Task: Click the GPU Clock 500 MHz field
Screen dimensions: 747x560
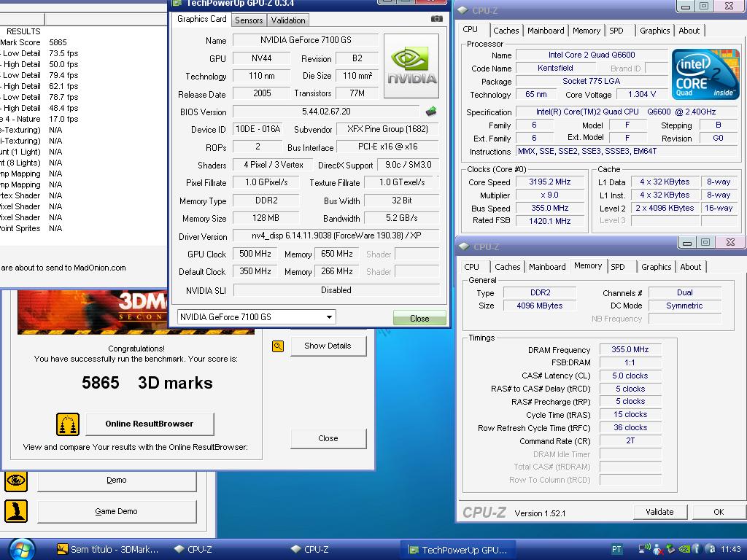Action: pos(255,254)
